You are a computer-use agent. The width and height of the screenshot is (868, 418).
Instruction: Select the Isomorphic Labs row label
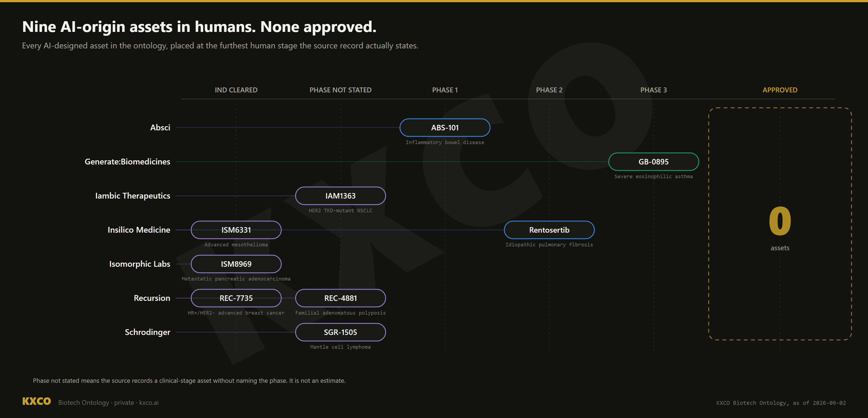click(140, 264)
